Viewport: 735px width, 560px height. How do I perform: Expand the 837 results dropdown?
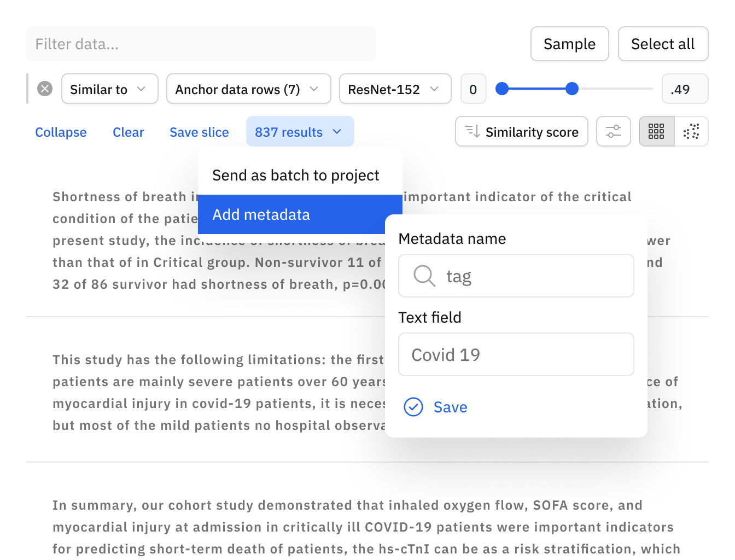point(300,131)
